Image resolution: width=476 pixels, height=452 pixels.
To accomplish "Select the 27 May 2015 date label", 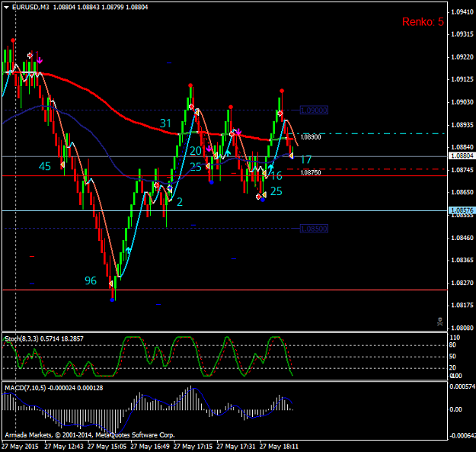I will point(20,447).
